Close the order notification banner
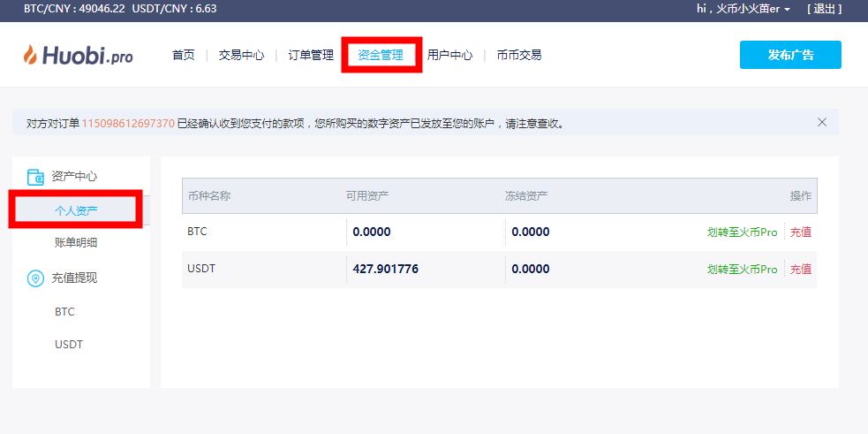868x434 pixels. pyautogui.click(x=822, y=122)
